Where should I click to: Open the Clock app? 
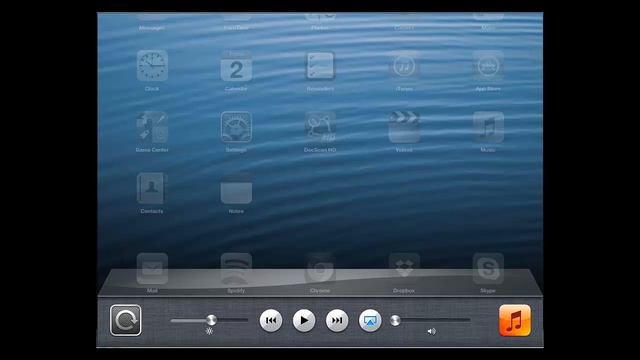(152, 66)
